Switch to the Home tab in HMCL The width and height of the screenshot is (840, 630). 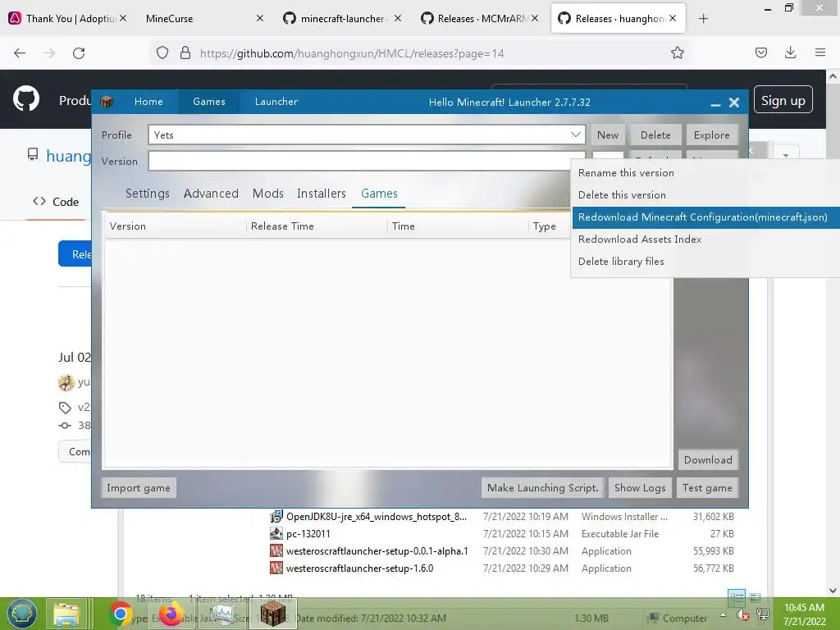(148, 101)
